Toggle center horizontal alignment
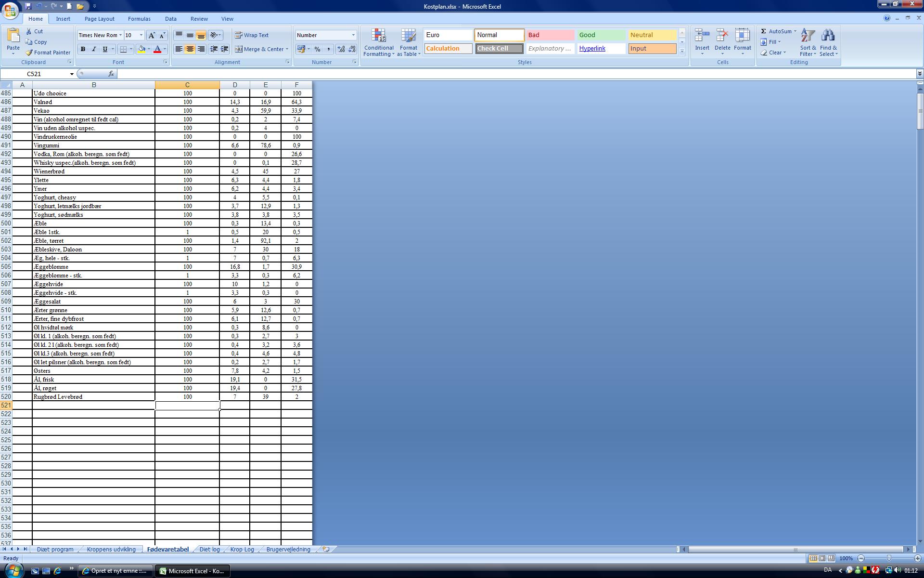 click(190, 49)
